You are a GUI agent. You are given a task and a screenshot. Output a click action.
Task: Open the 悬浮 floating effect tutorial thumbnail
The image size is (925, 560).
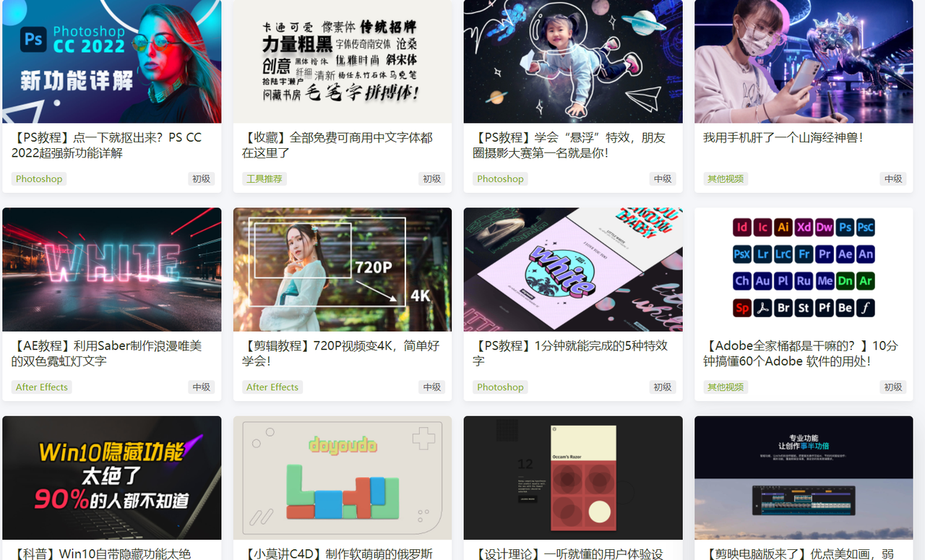pos(573,61)
